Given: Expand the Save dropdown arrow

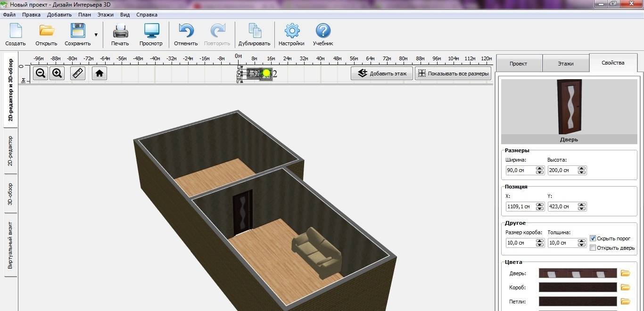Looking at the screenshot, I should click(96, 35).
